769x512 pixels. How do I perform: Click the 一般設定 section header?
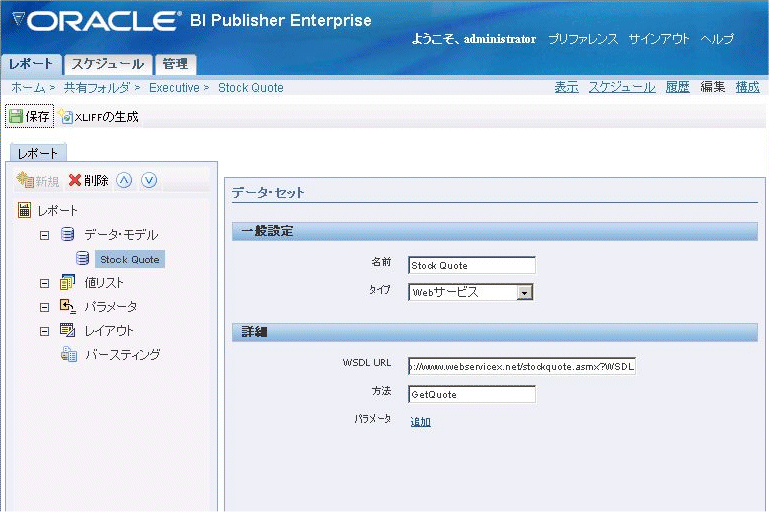point(495,231)
